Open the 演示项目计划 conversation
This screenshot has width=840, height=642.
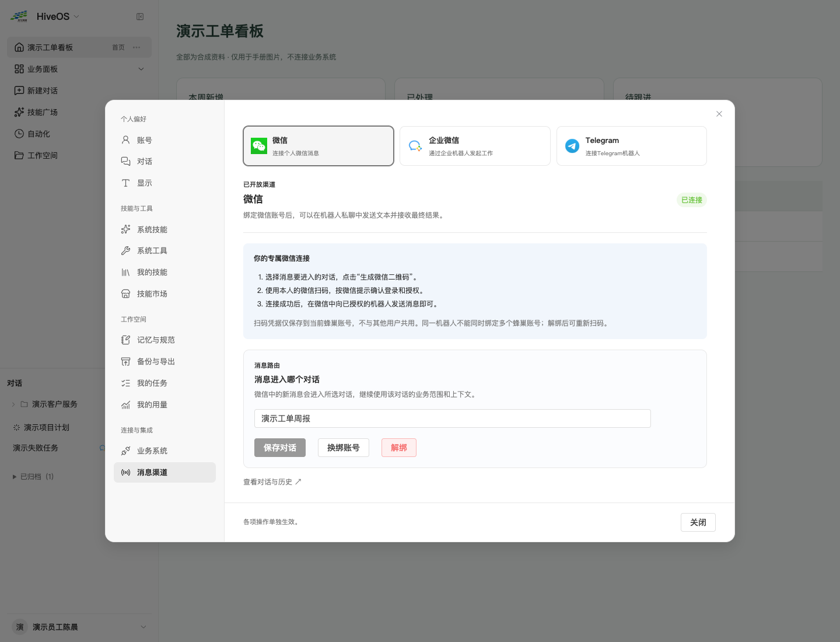pos(47,427)
